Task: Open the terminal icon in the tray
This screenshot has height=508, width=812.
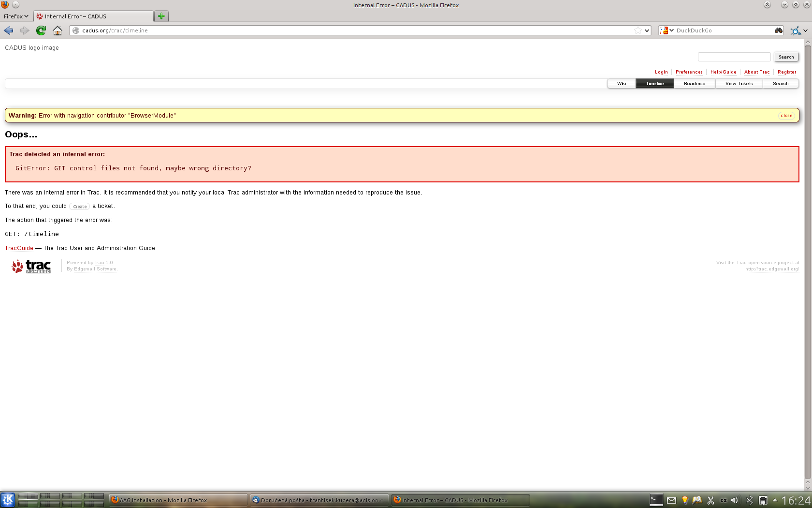Action: click(656, 500)
